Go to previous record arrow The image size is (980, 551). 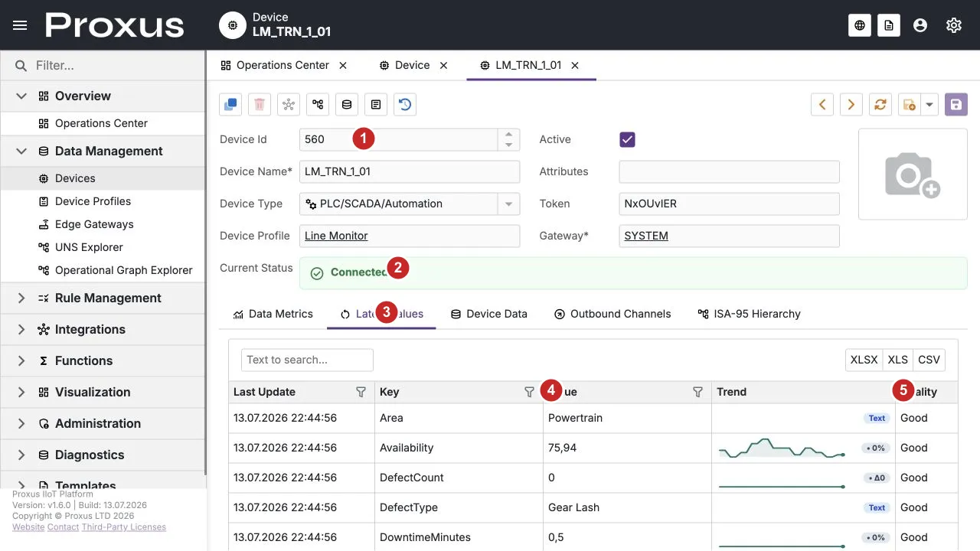822,105
